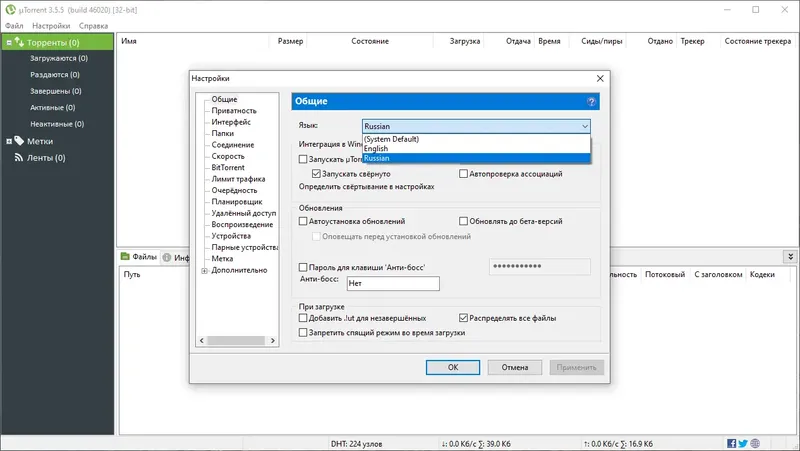
Task: Select '(System Default)' language option
Action: pyautogui.click(x=476, y=139)
